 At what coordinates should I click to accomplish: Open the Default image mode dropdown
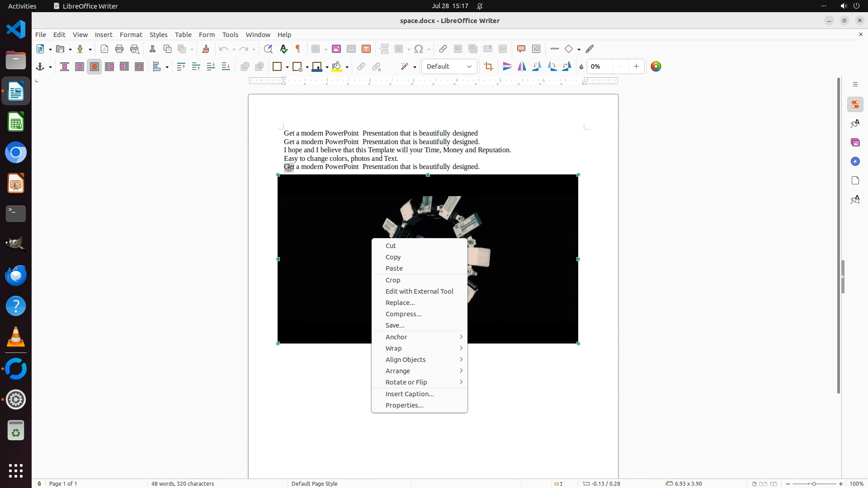[449, 67]
